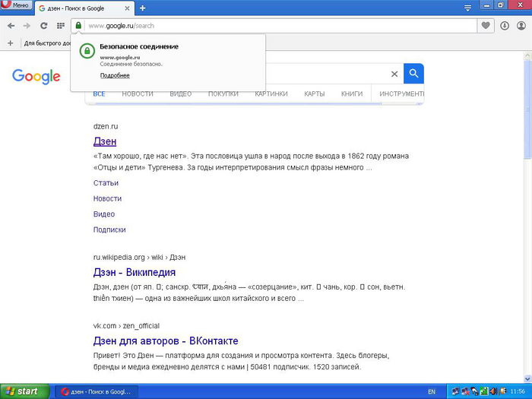This screenshot has width=532, height=399.
Task: Switch to the КАРТЫ tab
Action: tap(314, 94)
